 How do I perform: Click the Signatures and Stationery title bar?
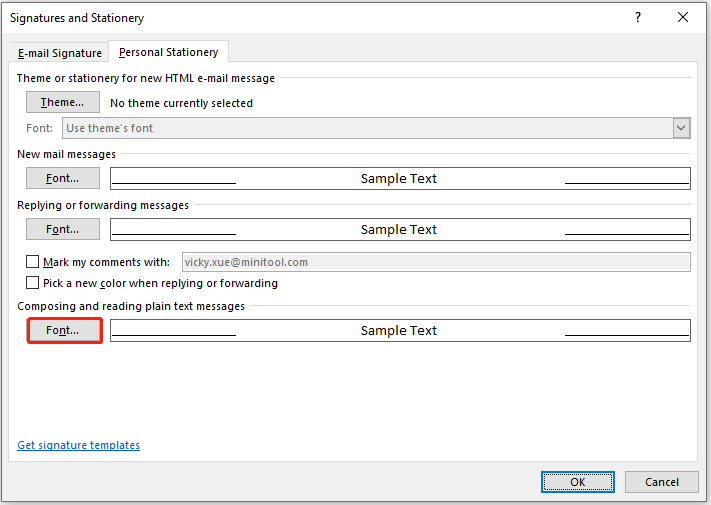coord(300,18)
